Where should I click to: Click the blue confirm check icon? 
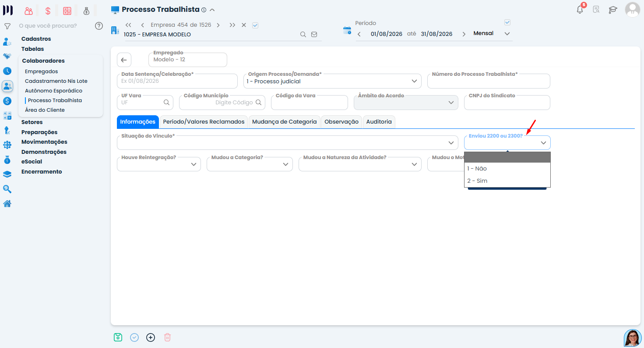click(x=134, y=337)
